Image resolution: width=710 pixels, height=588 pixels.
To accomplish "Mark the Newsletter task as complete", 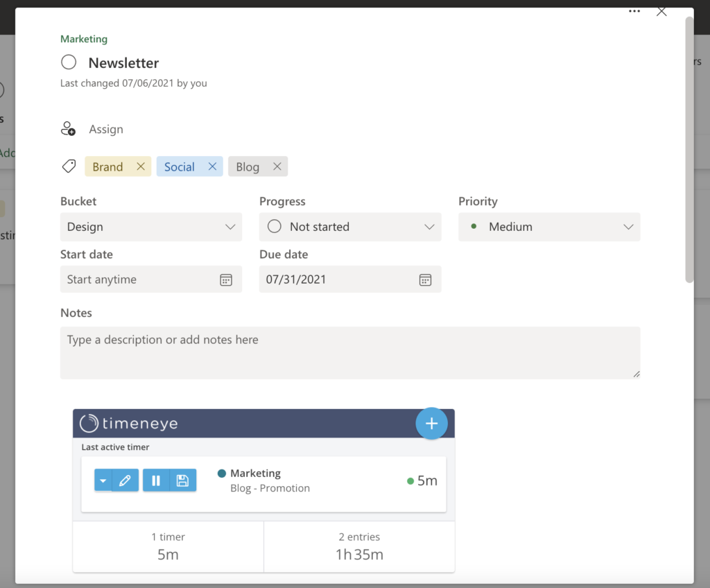I will (x=69, y=62).
